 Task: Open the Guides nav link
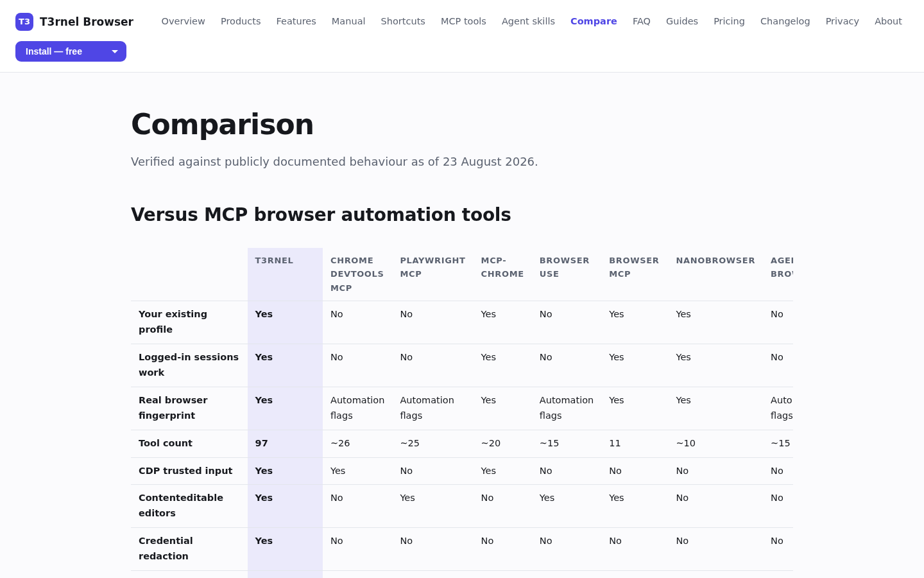[682, 21]
